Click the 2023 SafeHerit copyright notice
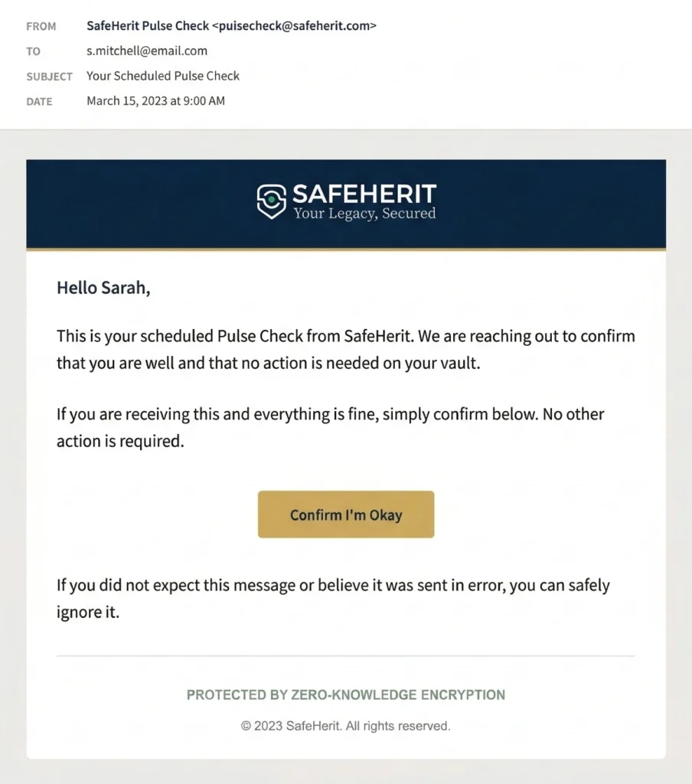 [346, 726]
